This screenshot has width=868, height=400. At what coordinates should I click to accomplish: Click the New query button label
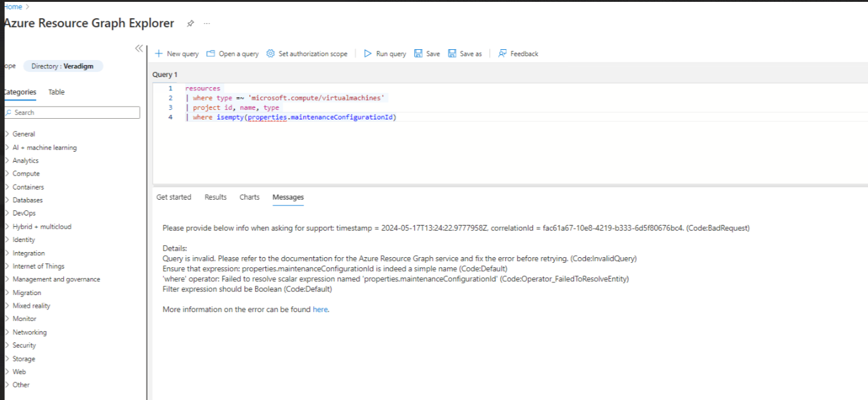point(182,54)
